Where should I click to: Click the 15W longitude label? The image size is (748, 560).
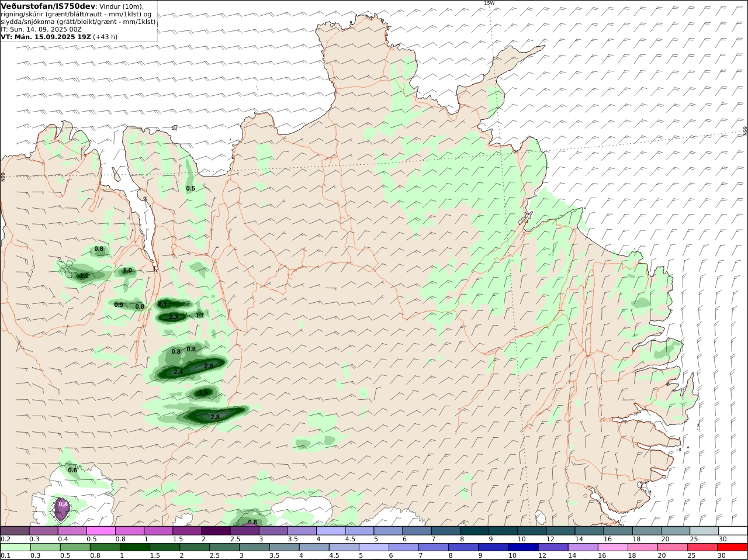[489, 3]
